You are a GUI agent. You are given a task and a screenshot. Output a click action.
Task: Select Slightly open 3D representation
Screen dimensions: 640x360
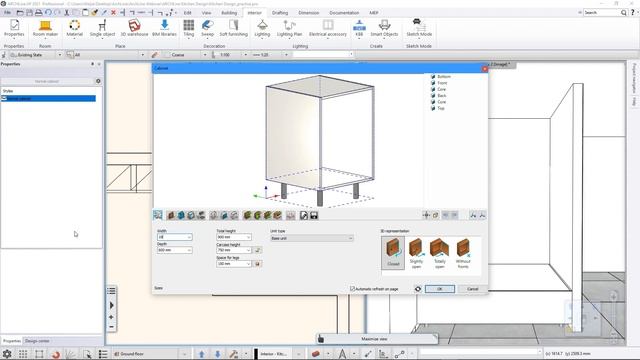(416, 253)
